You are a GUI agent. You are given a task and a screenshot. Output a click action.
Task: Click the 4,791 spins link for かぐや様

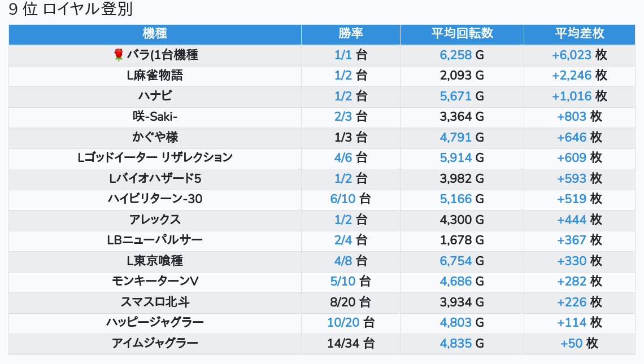[455, 137]
